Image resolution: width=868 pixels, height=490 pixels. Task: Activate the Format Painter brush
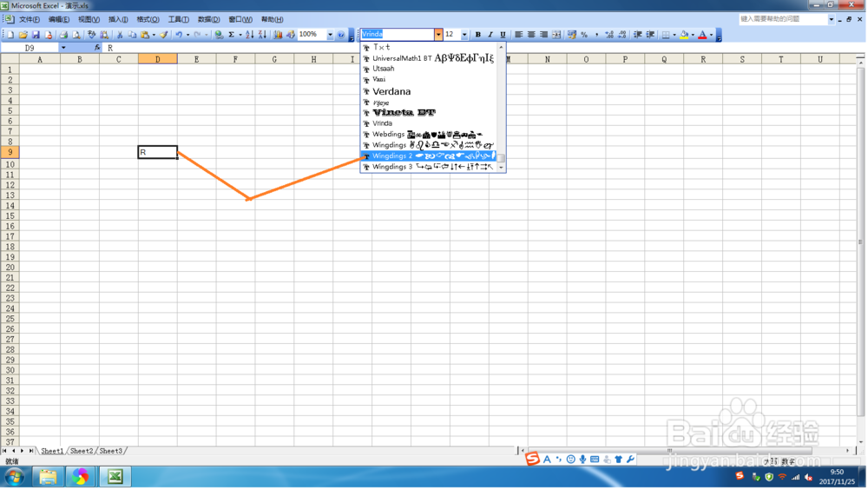pos(164,35)
